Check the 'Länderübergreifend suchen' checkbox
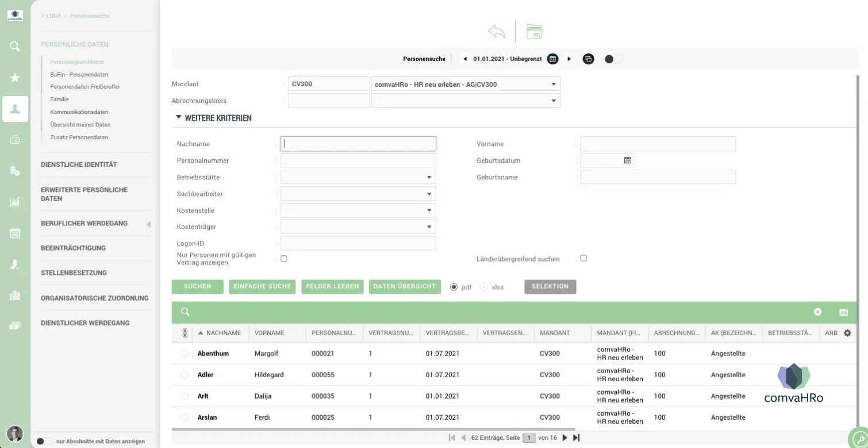Image resolution: width=868 pixels, height=448 pixels. coord(583,259)
